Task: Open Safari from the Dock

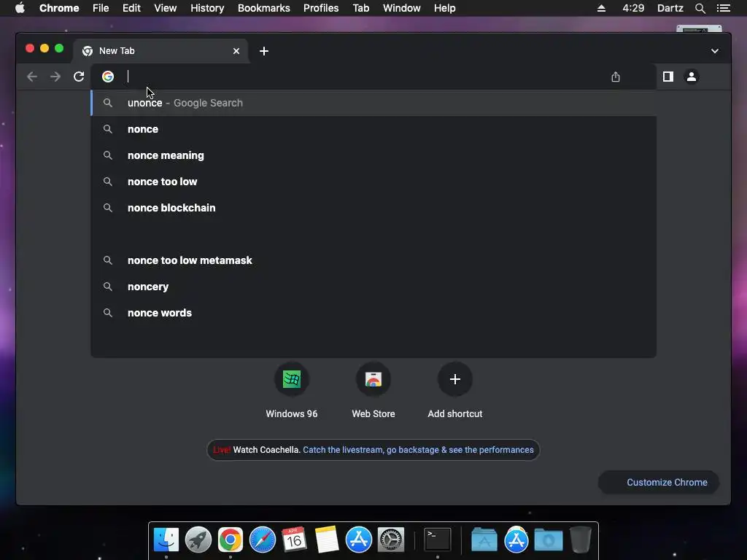Action: point(263,540)
